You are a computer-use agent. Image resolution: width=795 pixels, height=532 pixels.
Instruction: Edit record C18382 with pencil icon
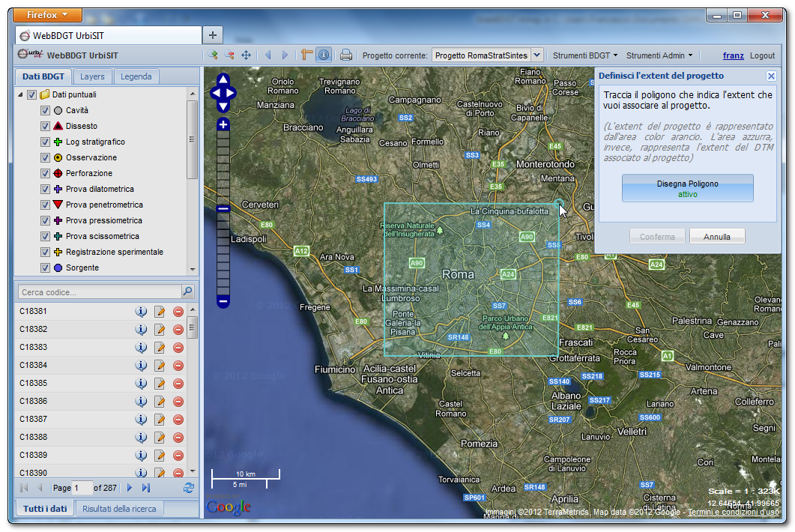pyautogui.click(x=160, y=330)
